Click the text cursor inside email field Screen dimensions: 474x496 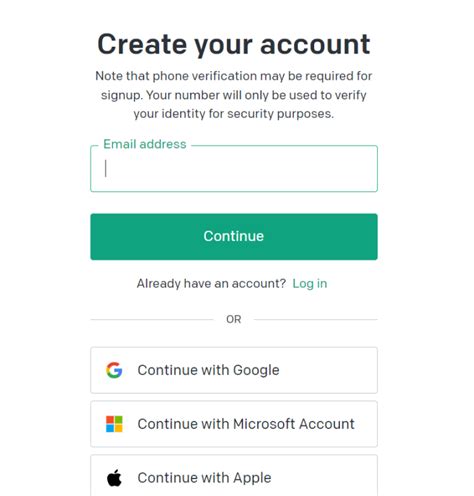[106, 168]
